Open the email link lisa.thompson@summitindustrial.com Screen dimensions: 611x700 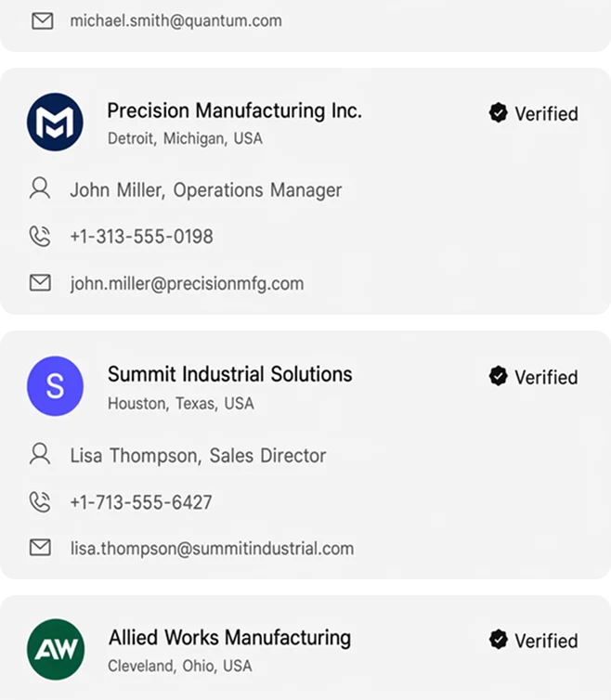[x=212, y=549]
